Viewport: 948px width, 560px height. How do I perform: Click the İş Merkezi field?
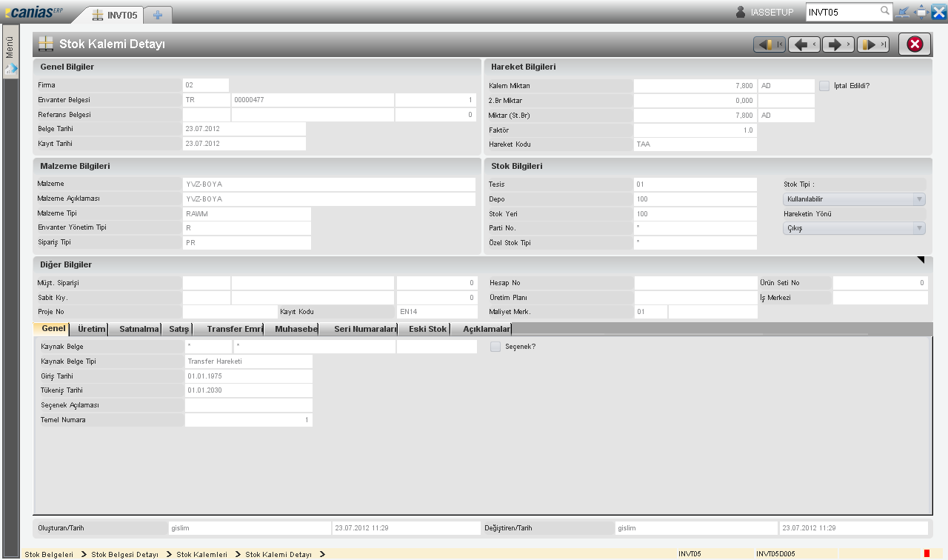(881, 298)
